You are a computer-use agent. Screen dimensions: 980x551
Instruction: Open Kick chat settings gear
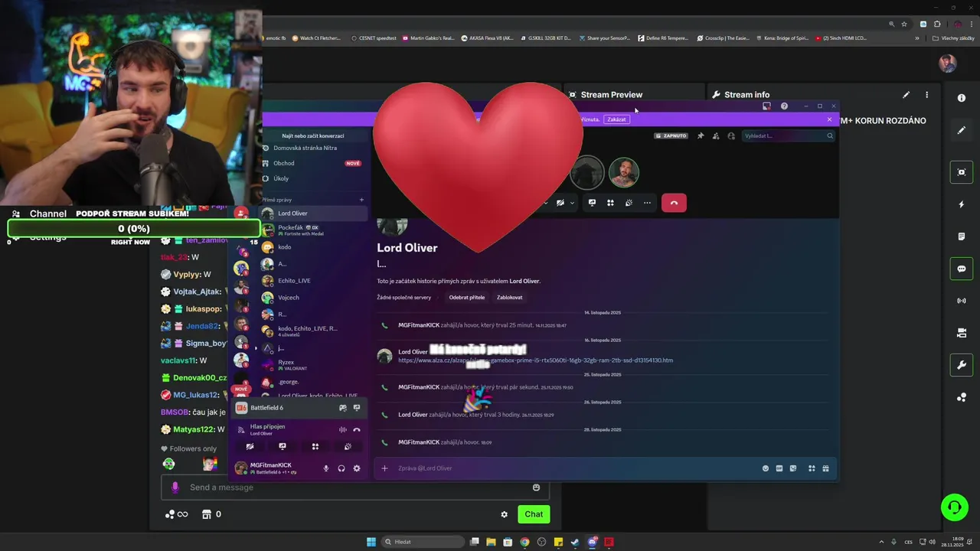click(x=504, y=514)
